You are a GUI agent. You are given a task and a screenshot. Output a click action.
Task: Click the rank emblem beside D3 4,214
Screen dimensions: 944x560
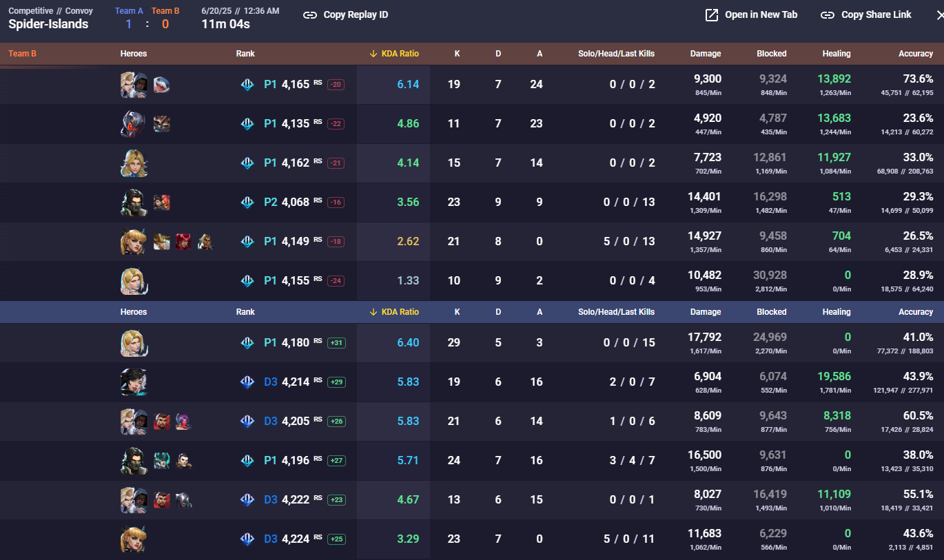coord(247,382)
